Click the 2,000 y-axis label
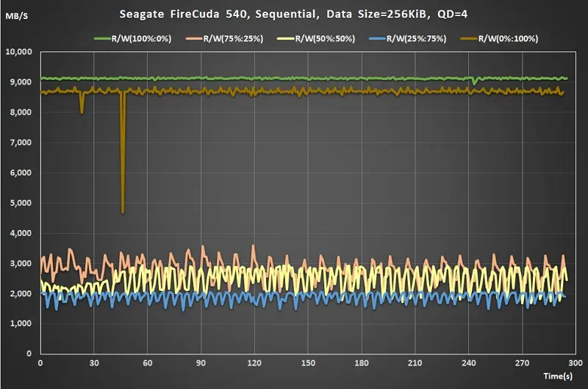The height and width of the screenshot is (389, 588). point(21,293)
